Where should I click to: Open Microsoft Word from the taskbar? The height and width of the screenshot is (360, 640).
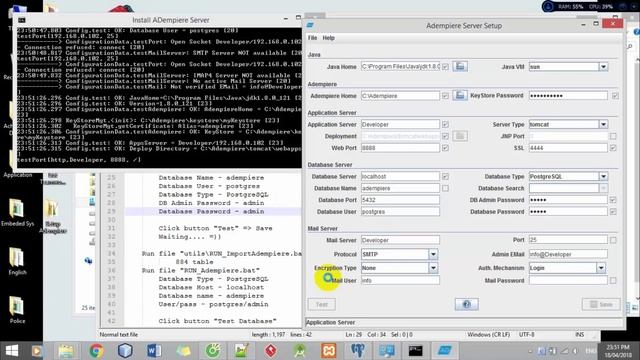click(x=154, y=351)
